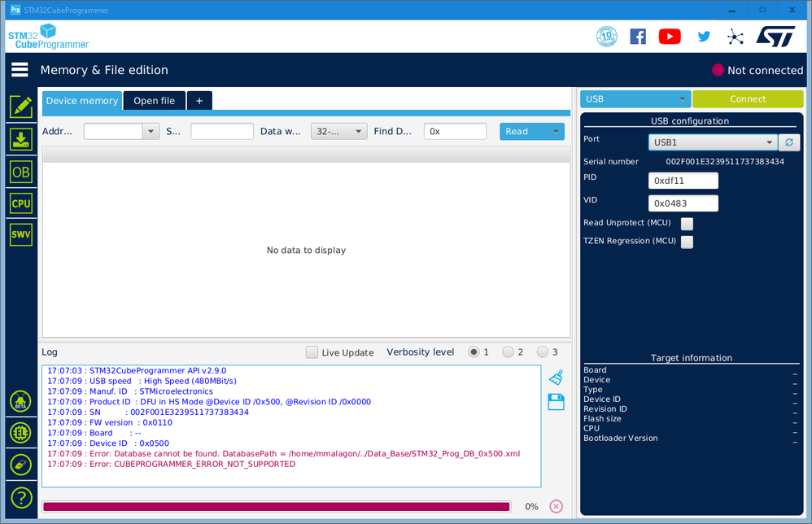Toggle the Live Update checkbox
Viewport: 812px width, 524px height.
312,352
